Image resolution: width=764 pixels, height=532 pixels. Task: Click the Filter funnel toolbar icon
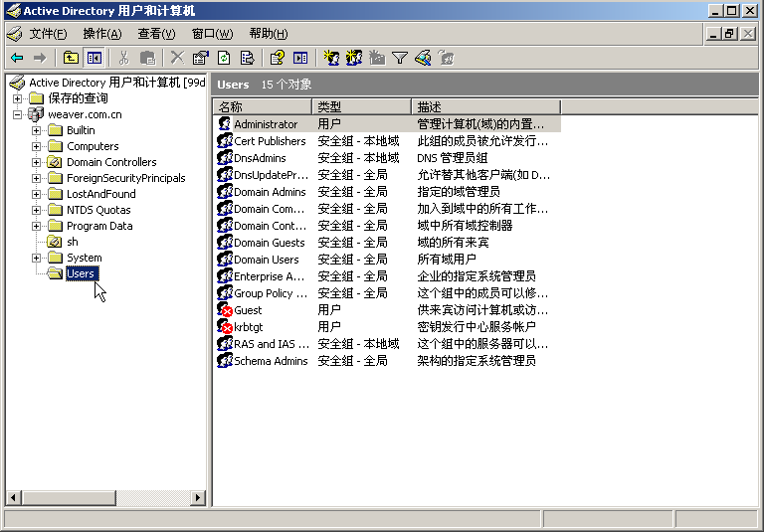pos(400,58)
